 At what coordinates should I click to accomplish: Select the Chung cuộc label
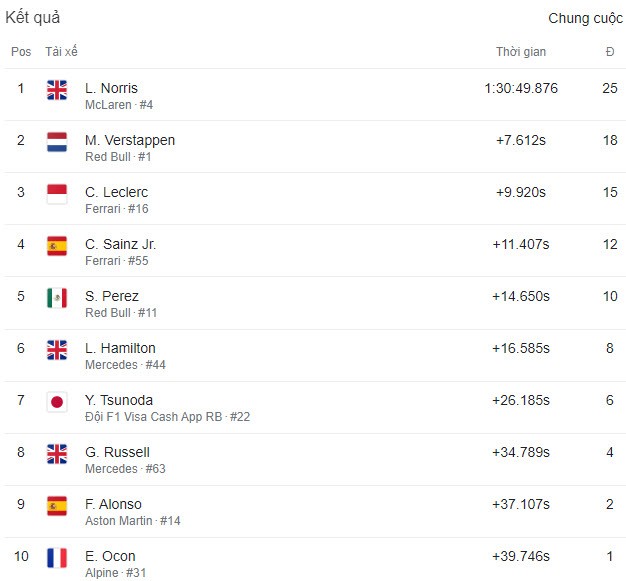585,18
